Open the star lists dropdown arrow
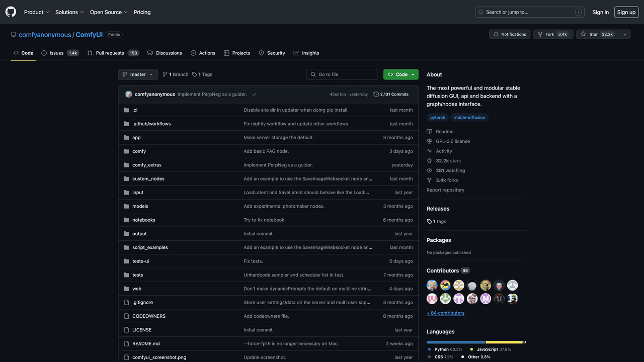Screen dimensions: 644x362 pyautogui.click(x=624, y=34)
